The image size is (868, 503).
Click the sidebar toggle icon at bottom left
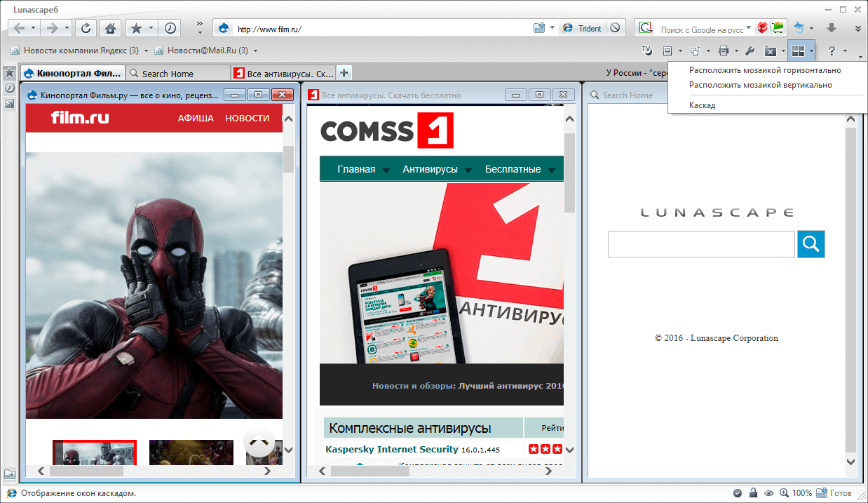point(10,475)
